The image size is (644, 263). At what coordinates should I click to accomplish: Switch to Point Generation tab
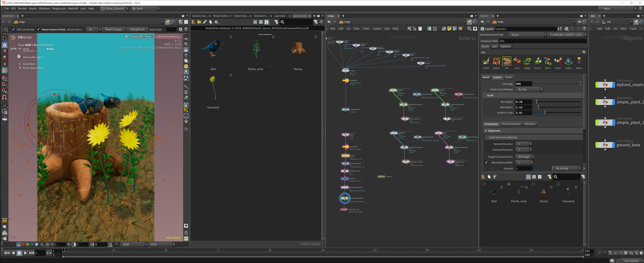coord(511,124)
